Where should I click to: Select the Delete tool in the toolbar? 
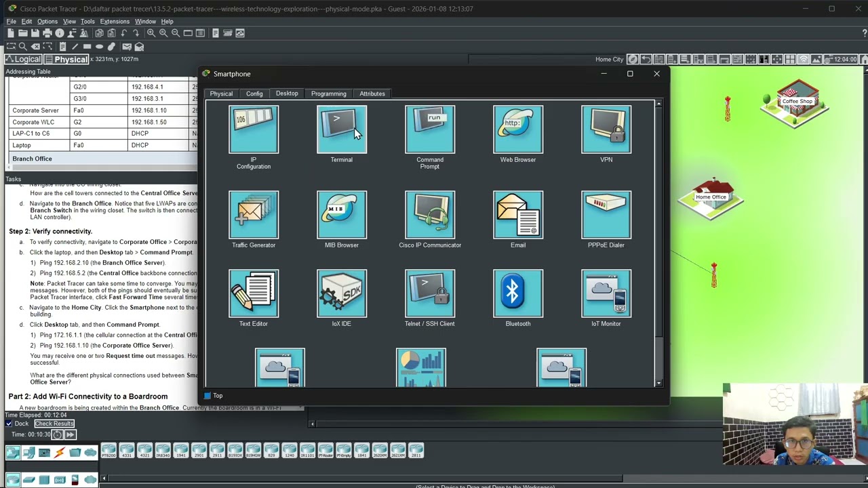tap(35, 47)
